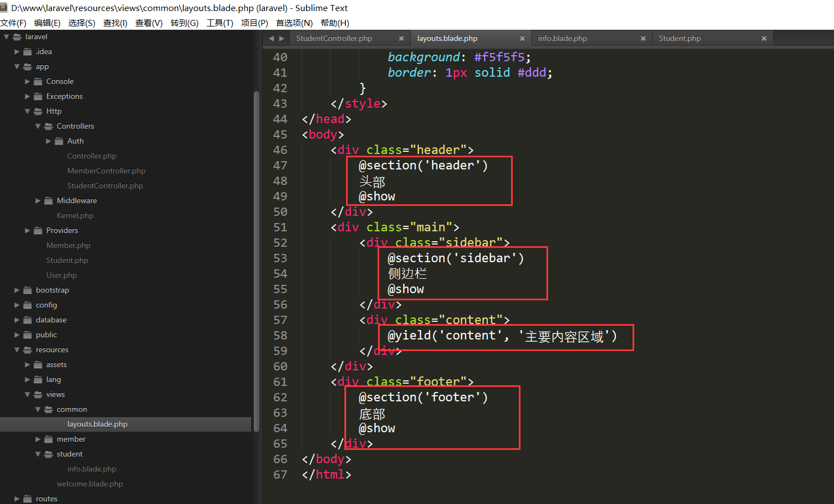Collapse the resources folder arrow
834x504 pixels.
pyautogui.click(x=17, y=349)
